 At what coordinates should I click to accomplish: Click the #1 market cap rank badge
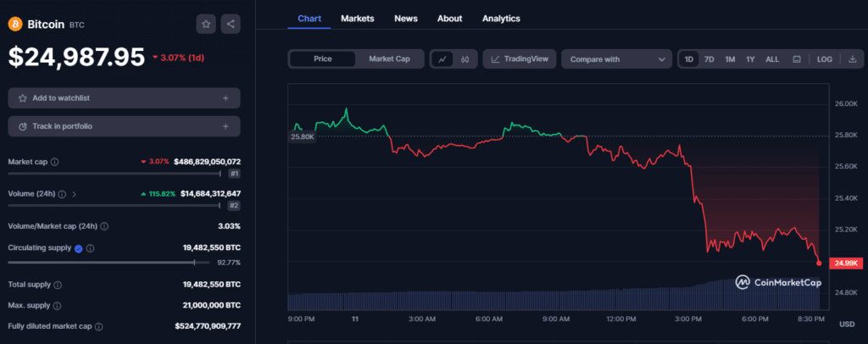[234, 174]
